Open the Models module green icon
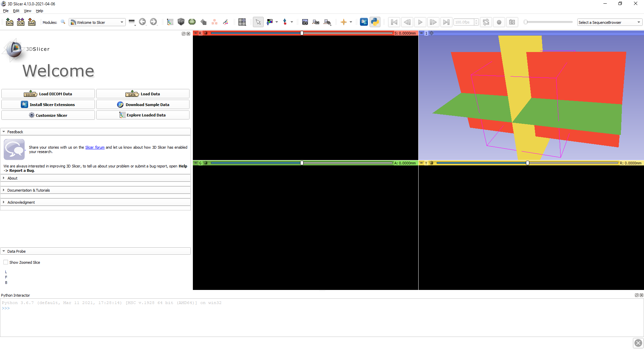Screen dimensions: 644x349 point(192,22)
